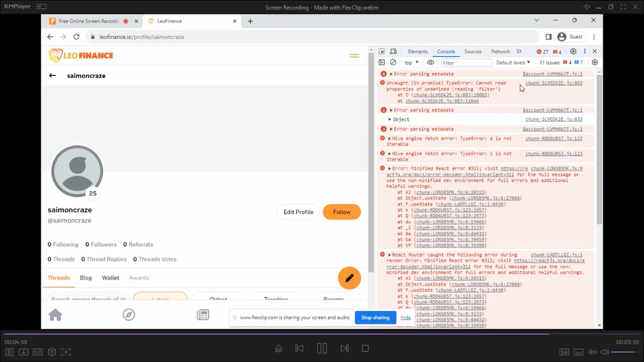Open the tab search chevron in Chrome

[536, 21]
